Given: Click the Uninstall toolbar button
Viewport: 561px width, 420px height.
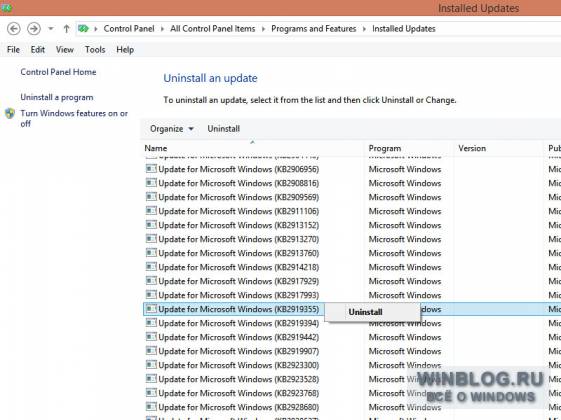Looking at the screenshot, I should click(224, 129).
